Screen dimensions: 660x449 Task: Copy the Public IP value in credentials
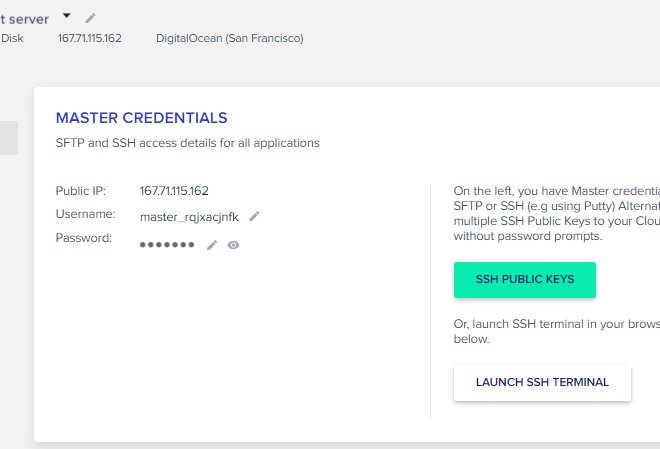pyautogui.click(x=174, y=191)
